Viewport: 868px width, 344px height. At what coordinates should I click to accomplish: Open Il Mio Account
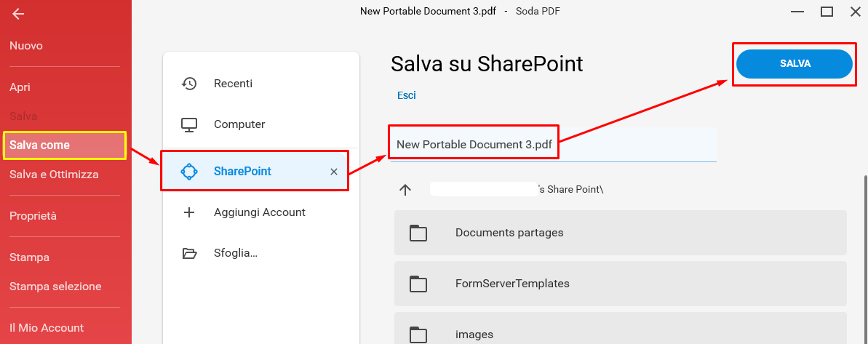click(47, 328)
